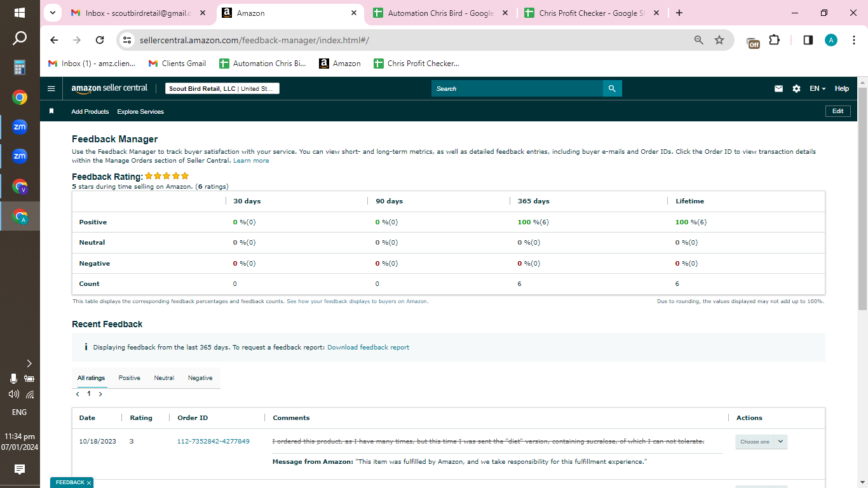868x488 pixels.
Task: Open the Inbox (1) - amz.clien bookmark
Action: [92, 64]
